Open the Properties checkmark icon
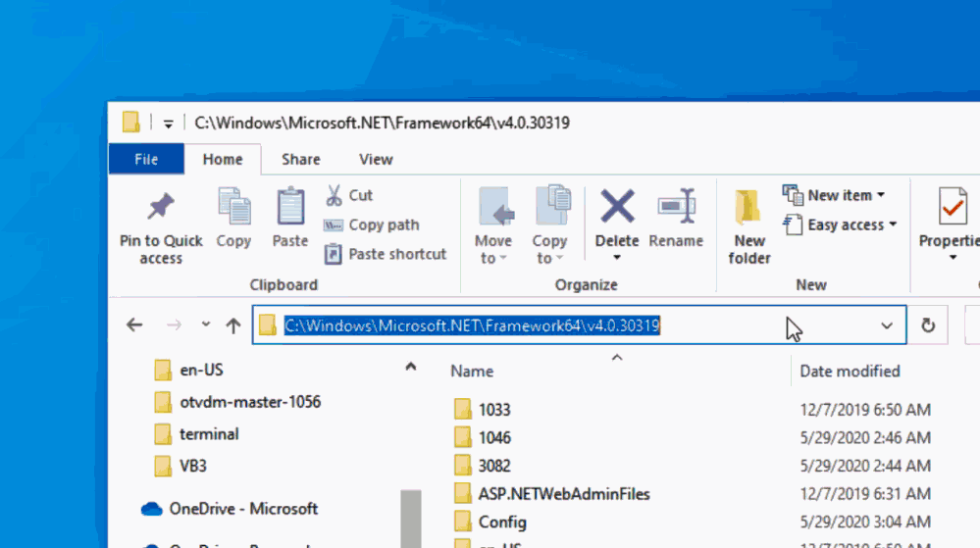Screen dimensions: 980x548 (953, 206)
